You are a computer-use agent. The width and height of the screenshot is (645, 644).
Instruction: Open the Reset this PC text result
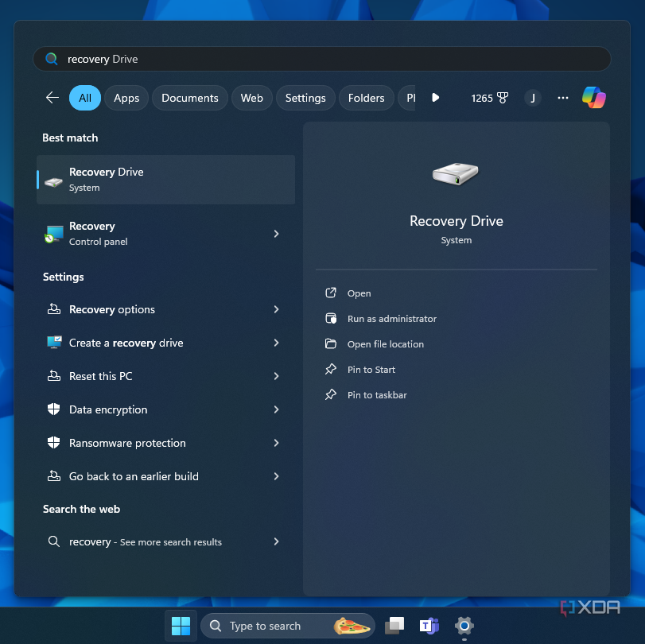101,376
